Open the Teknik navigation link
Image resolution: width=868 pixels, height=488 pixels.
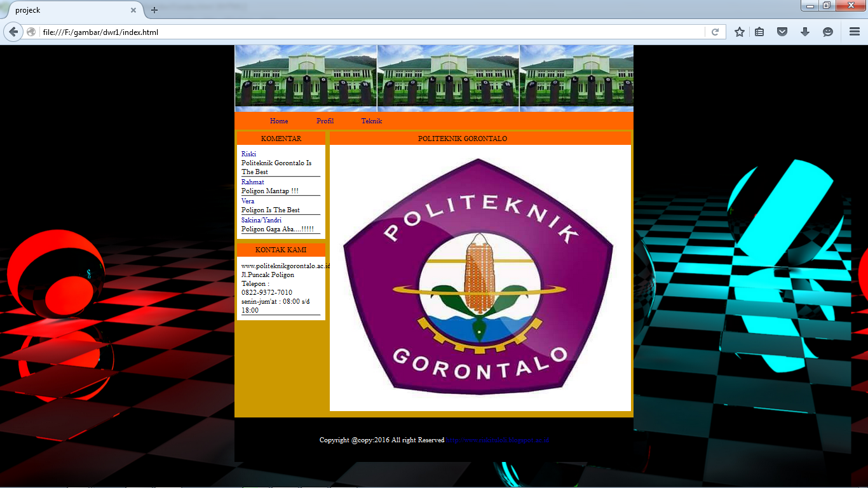[372, 121]
